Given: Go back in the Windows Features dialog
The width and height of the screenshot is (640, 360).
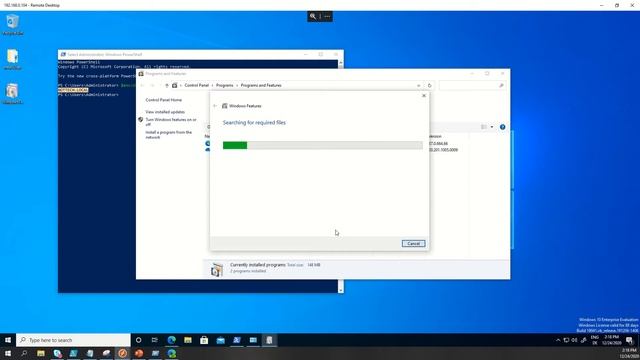Looking at the screenshot, I should pyautogui.click(x=215, y=106).
